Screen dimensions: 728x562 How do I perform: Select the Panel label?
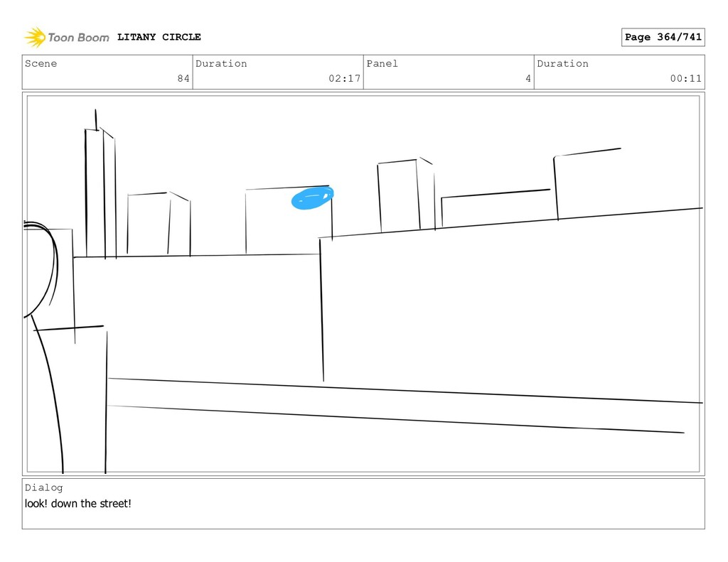coord(382,63)
